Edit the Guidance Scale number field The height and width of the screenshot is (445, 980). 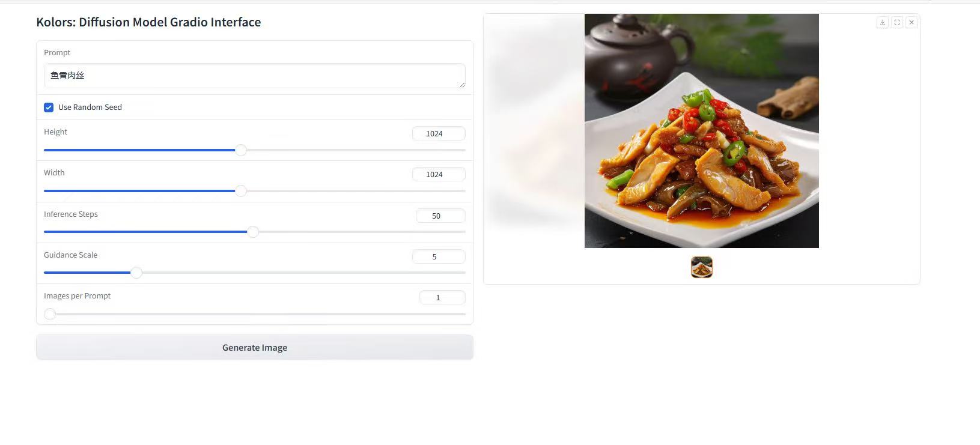(x=439, y=256)
